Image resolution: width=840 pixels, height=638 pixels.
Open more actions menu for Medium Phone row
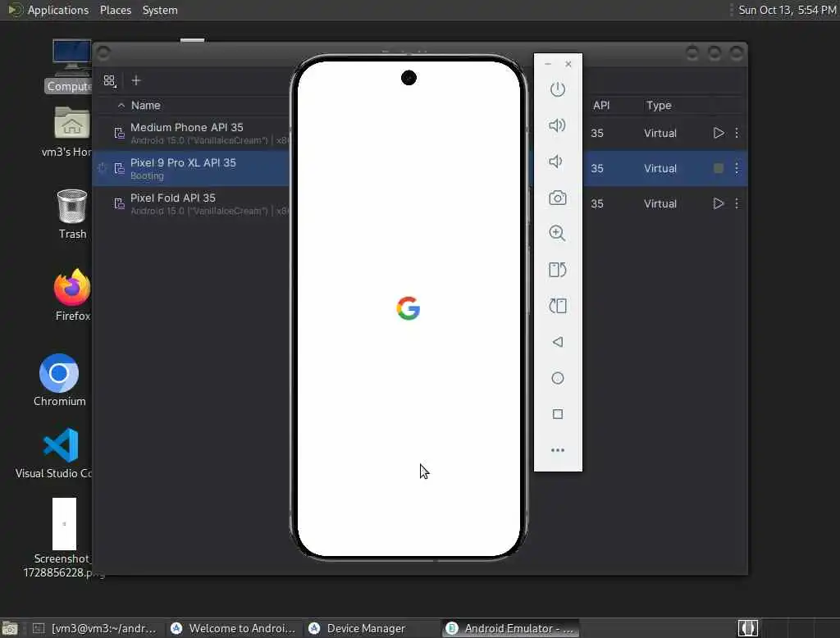coord(737,133)
